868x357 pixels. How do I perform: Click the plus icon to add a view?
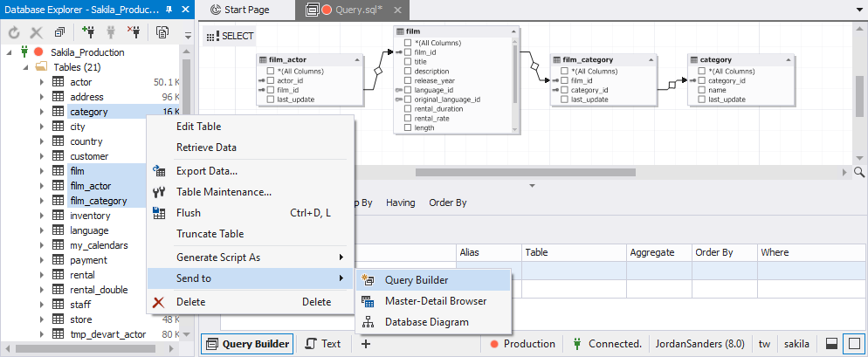[x=365, y=344]
